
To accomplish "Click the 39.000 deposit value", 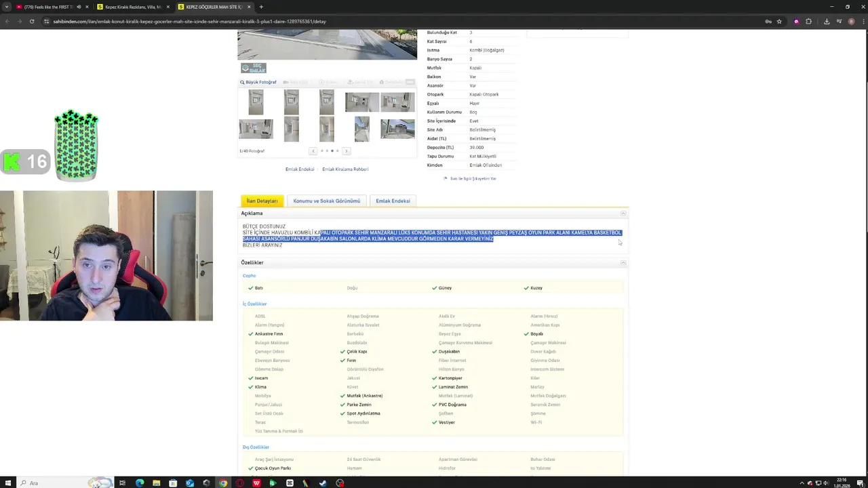I will [x=477, y=147].
